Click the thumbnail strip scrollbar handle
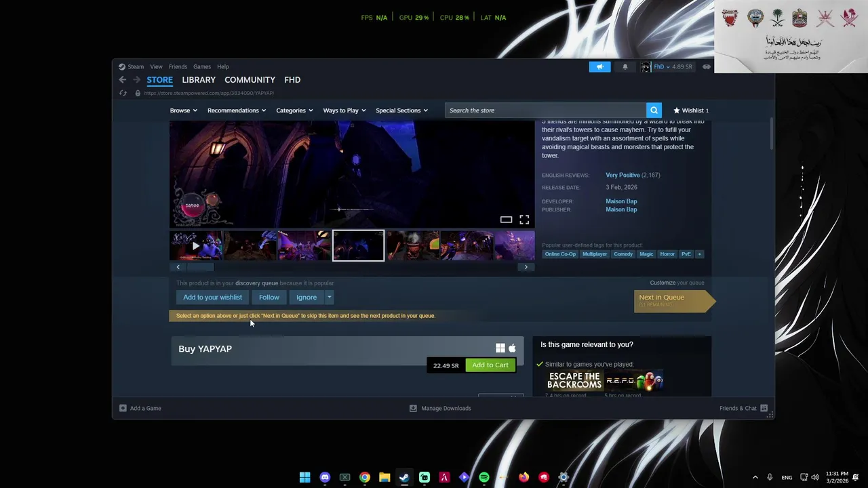Viewport: 868px width, 488px height. [201, 267]
